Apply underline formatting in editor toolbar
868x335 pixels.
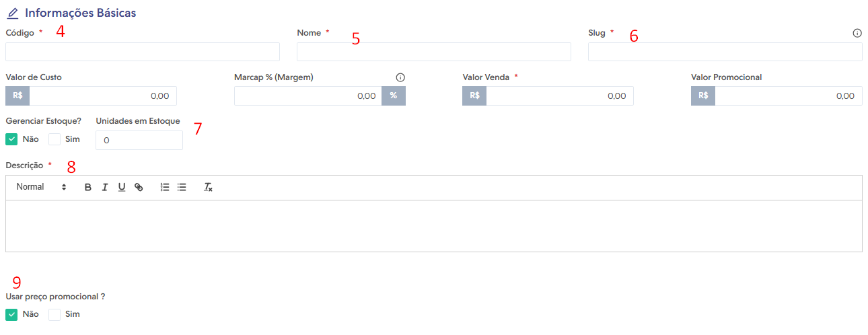point(122,188)
